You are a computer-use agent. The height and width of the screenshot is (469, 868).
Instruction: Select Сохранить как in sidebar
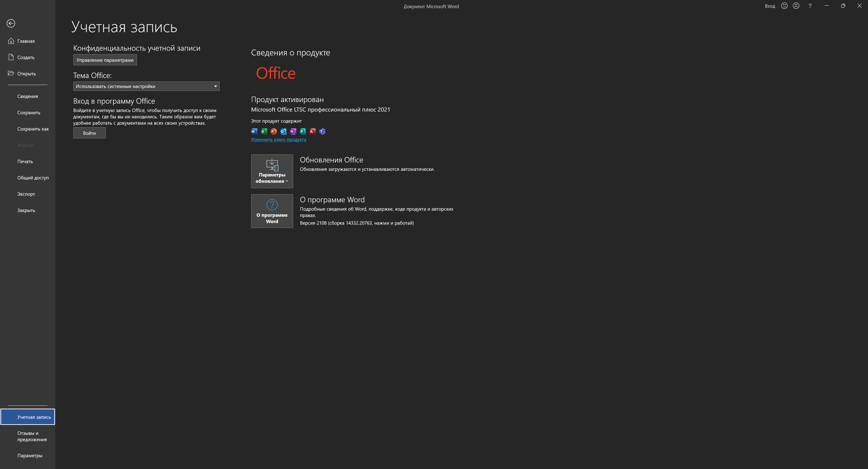pos(28,129)
